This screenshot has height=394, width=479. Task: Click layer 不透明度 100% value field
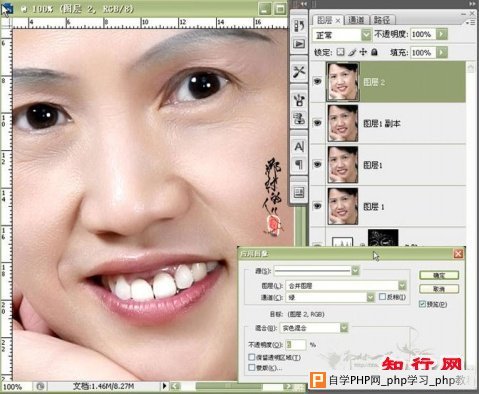423,34
